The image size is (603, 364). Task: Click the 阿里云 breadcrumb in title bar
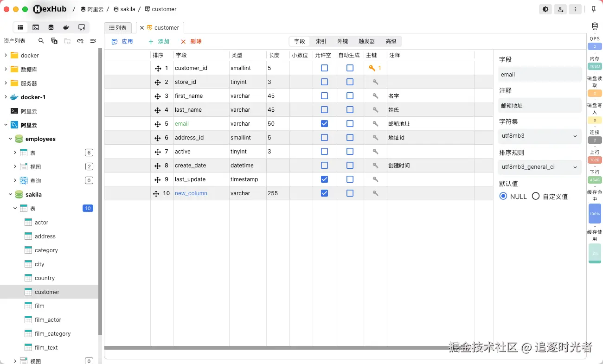click(92, 9)
